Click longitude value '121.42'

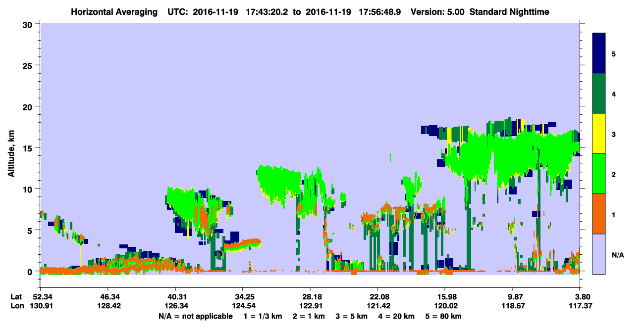click(x=377, y=306)
